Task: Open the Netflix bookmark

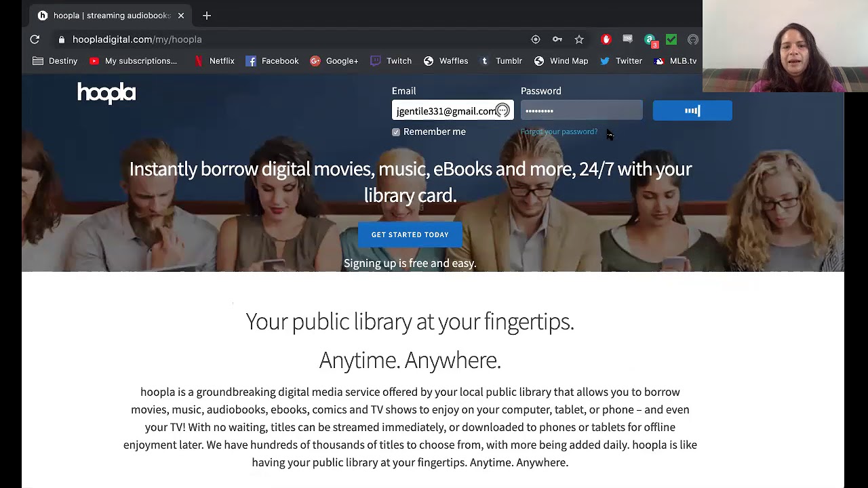Action: click(x=214, y=61)
